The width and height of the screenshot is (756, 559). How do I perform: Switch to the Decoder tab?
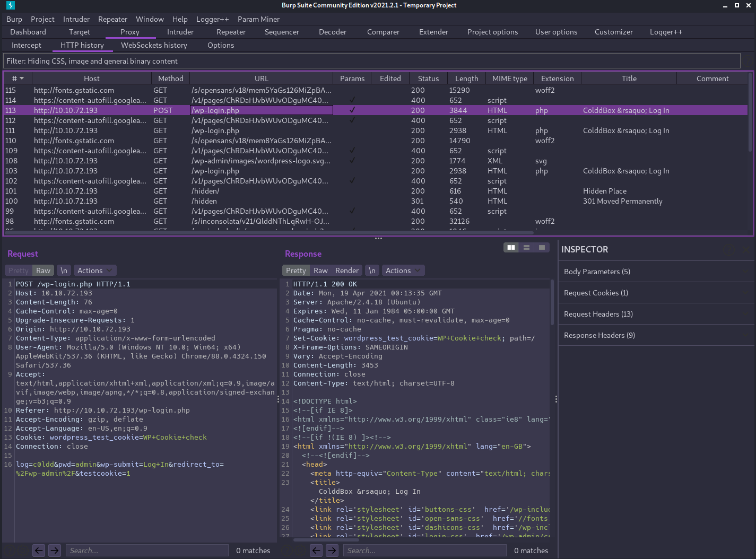tap(333, 32)
